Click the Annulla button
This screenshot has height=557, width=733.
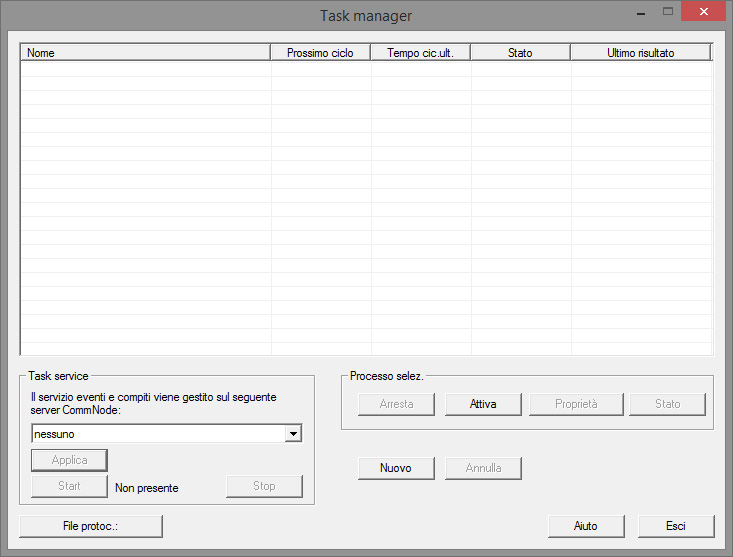[x=483, y=468]
